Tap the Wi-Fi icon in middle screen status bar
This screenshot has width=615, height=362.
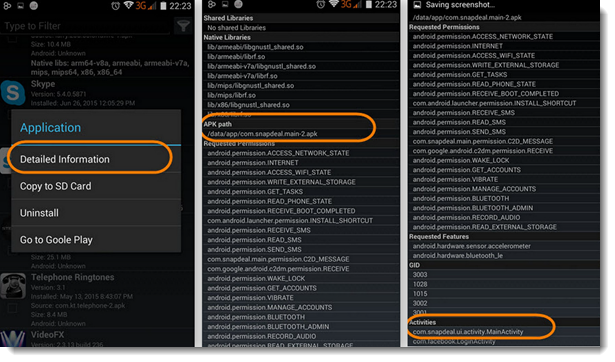[x=334, y=4]
